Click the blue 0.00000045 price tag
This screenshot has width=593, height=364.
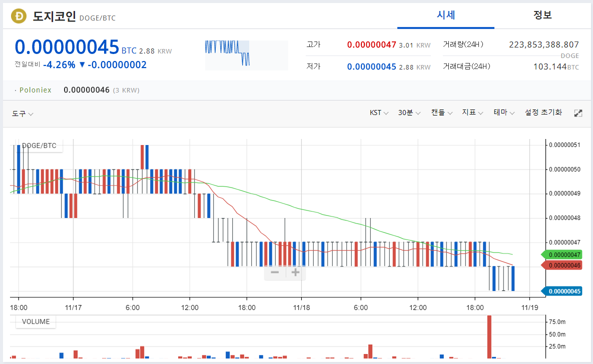pyautogui.click(x=561, y=291)
